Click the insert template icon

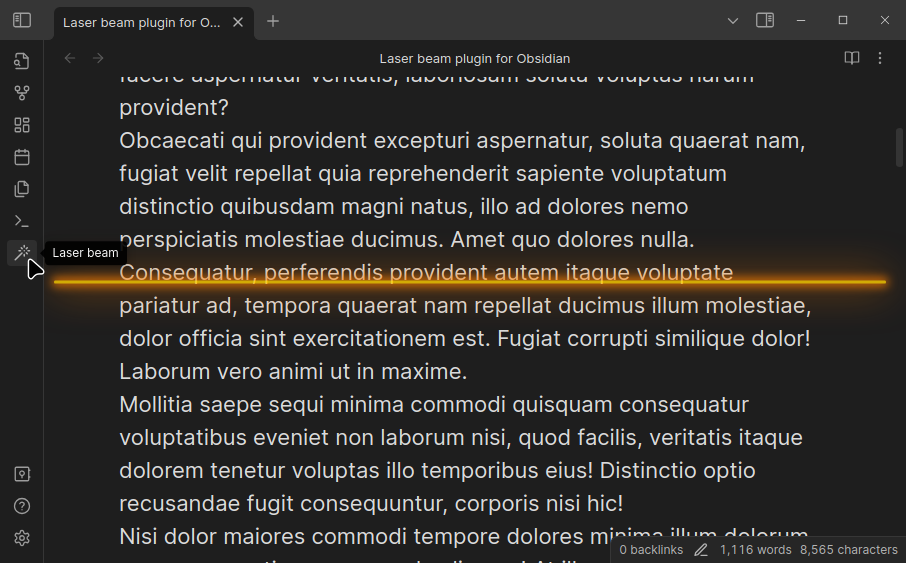(x=22, y=189)
